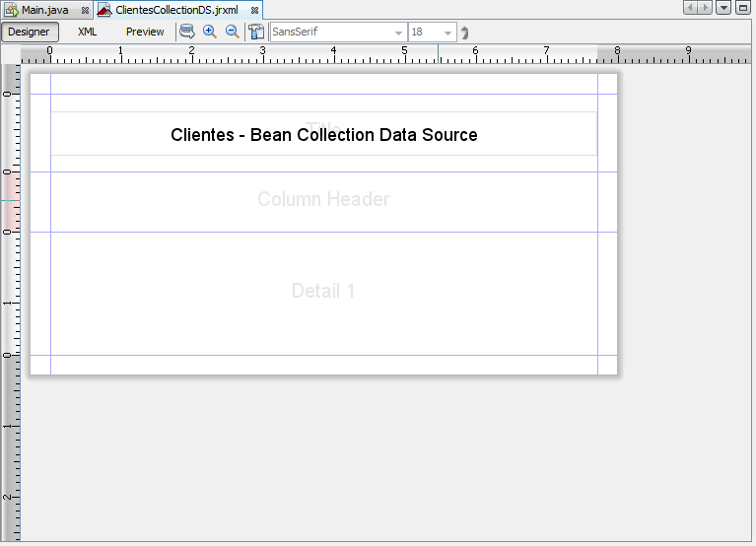756x546 pixels.
Task: Click the format painter toolbar icon
Action: click(256, 32)
